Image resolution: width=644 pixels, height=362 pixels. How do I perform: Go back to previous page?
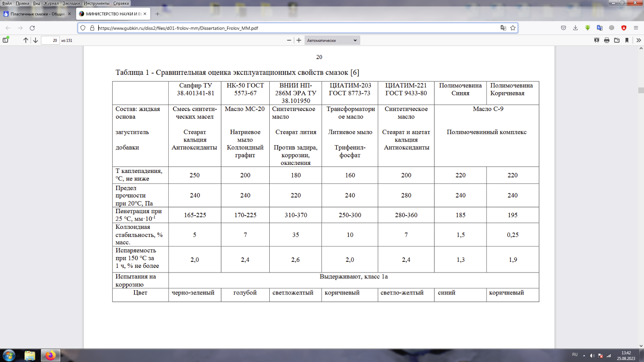[8, 28]
